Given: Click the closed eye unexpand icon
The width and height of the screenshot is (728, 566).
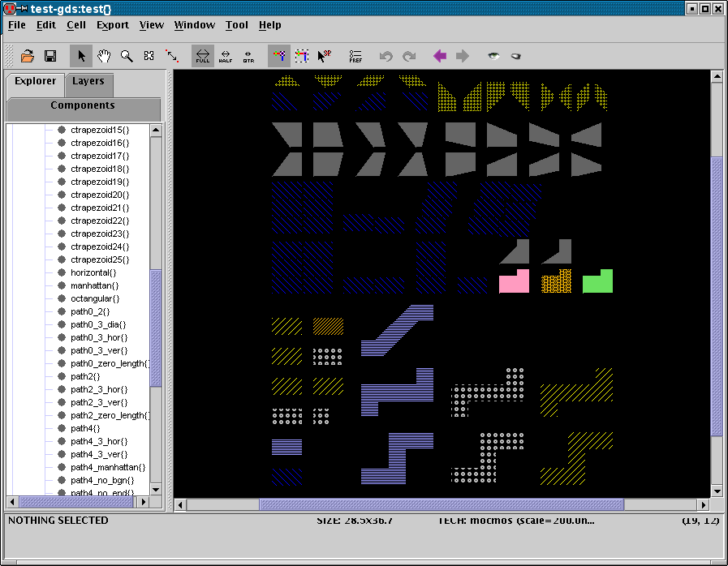Looking at the screenshot, I should pyautogui.click(x=516, y=56).
